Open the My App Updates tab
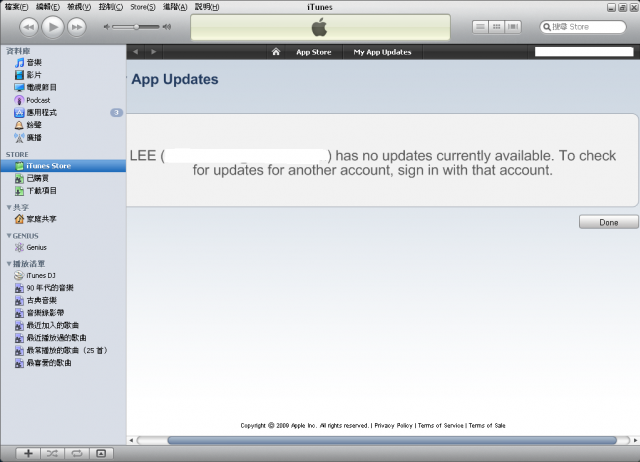The height and width of the screenshot is (462, 640). pos(382,52)
